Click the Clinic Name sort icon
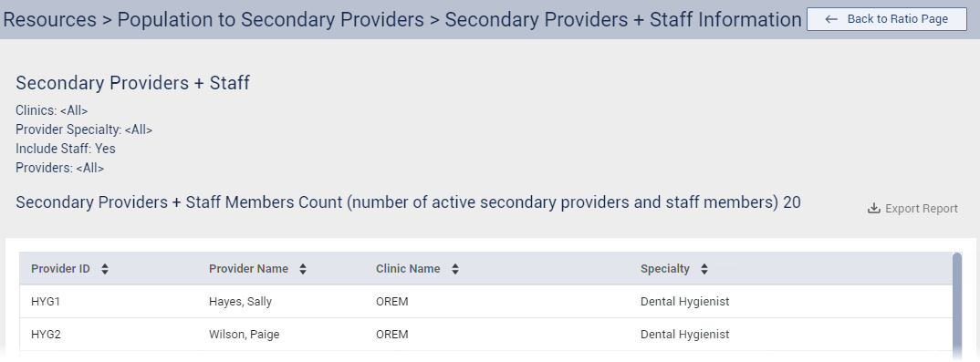Image resolution: width=980 pixels, height=362 pixels. click(x=455, y=269)
